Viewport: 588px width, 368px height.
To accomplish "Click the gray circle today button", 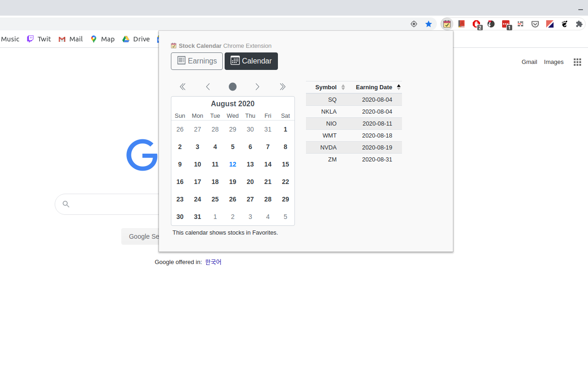I will click(232, 86).
